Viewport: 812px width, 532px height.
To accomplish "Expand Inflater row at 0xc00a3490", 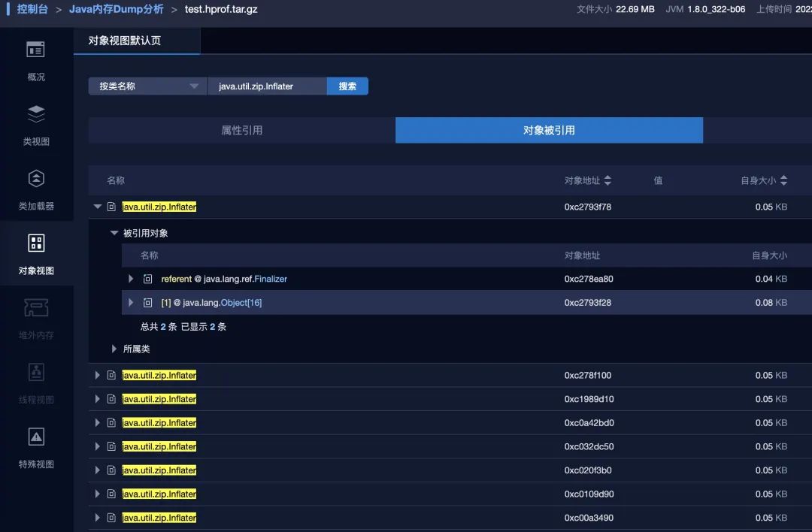I will point(97,518).
